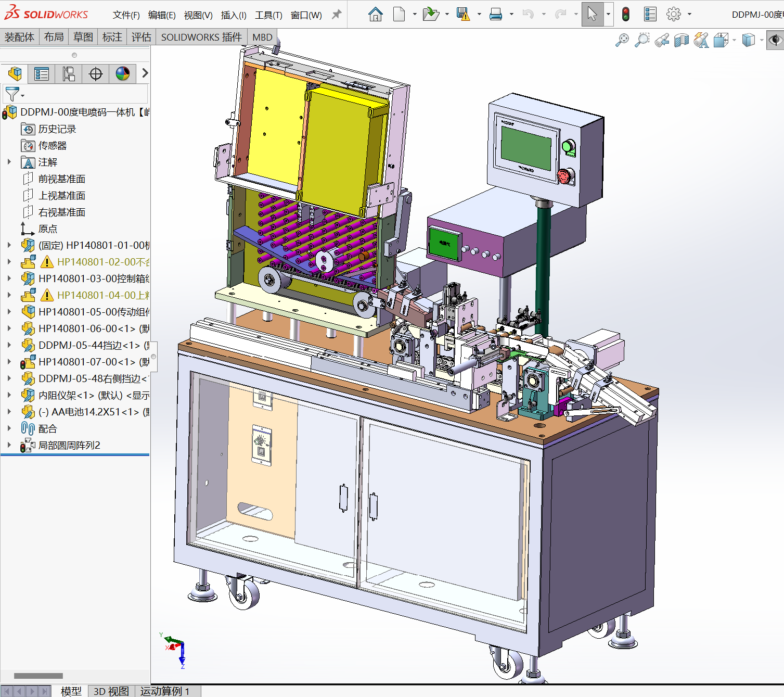Open Dynamic Annotation Views
Screen dimensions: 784x697
tap(701, 40)
